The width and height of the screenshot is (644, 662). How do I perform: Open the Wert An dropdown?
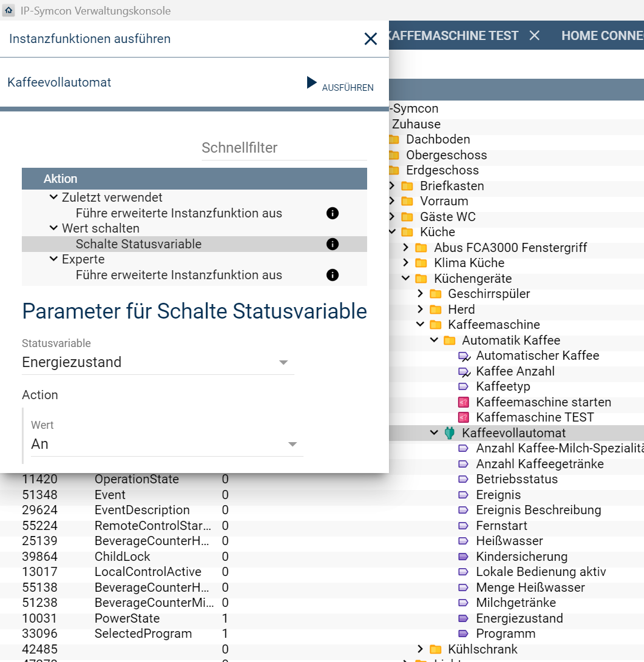[x=167, y=444]
